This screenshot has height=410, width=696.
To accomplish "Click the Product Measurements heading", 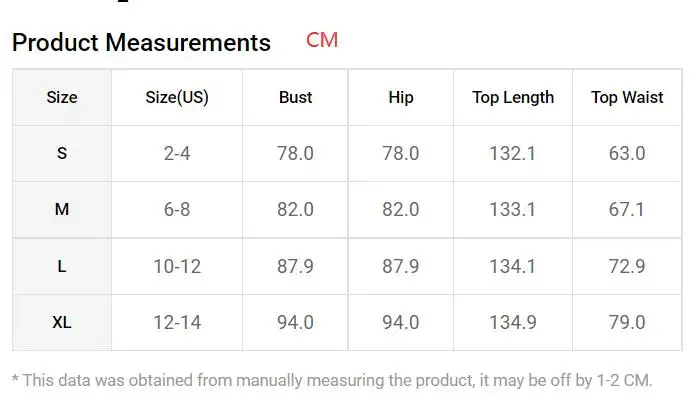I will 141,43.
